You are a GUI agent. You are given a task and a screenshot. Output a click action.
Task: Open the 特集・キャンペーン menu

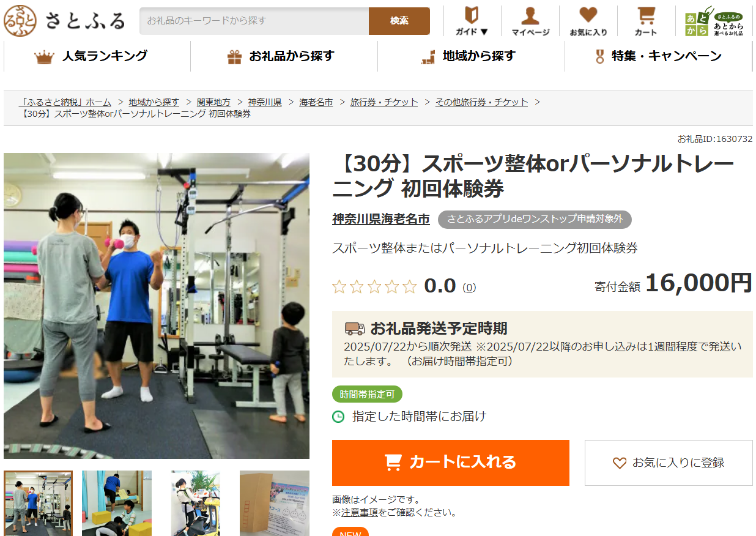(x=658, y=56)
